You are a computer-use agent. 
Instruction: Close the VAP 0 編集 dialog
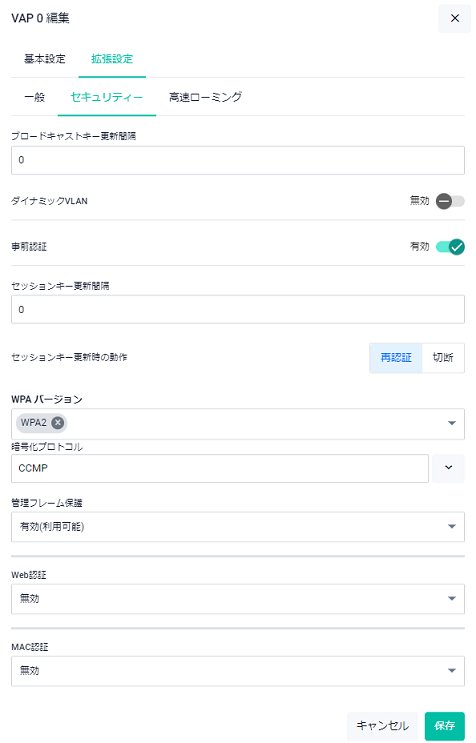(x=454, y=18)
